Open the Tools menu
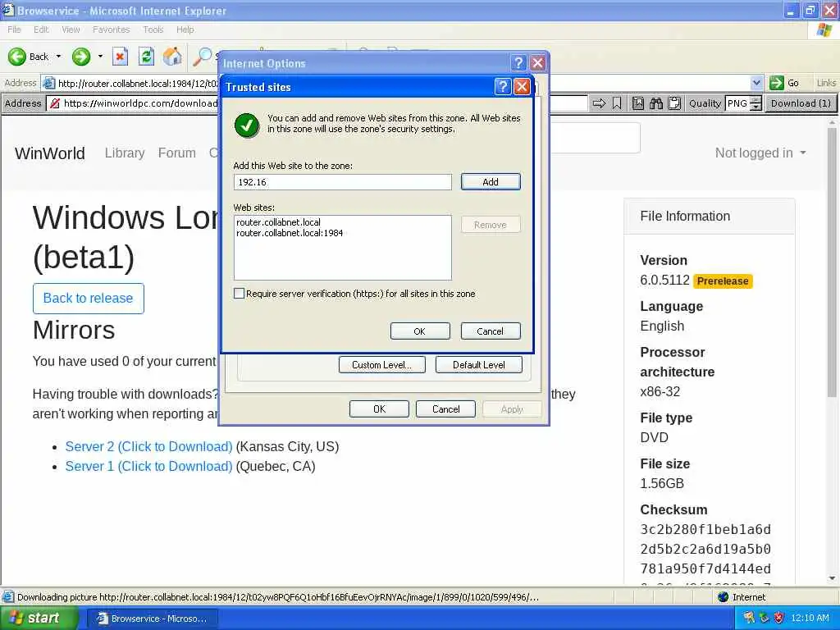 (x=153, y=30)
